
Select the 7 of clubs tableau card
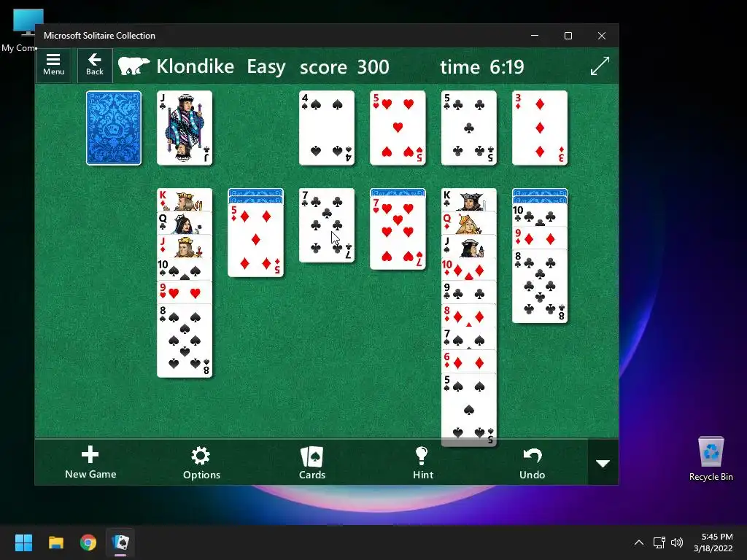pyautogui.click(x=327, y=225)
